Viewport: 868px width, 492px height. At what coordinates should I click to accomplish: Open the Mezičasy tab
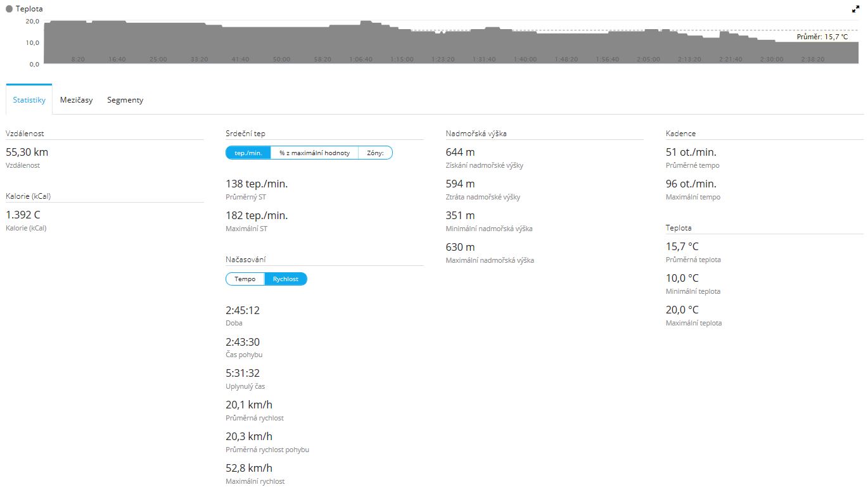76,100
